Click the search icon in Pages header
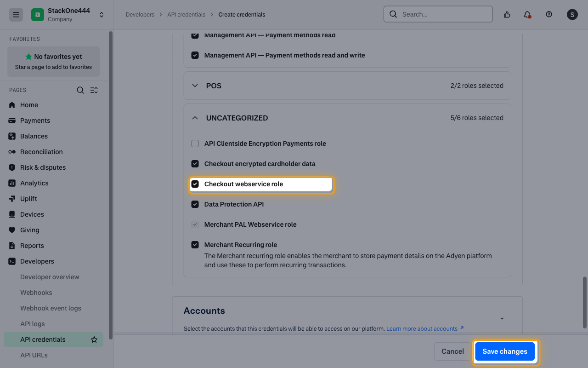The height and width of the screenshot is (368, 588). pos(80,90)
